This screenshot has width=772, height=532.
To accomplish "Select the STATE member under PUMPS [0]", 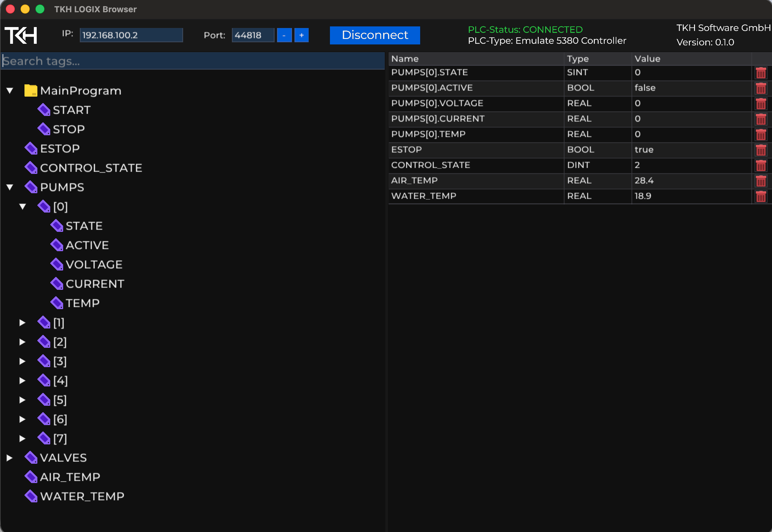I will 84,226.
